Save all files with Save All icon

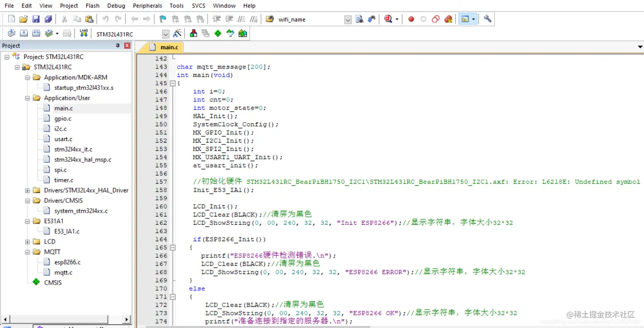pos(48,19)
